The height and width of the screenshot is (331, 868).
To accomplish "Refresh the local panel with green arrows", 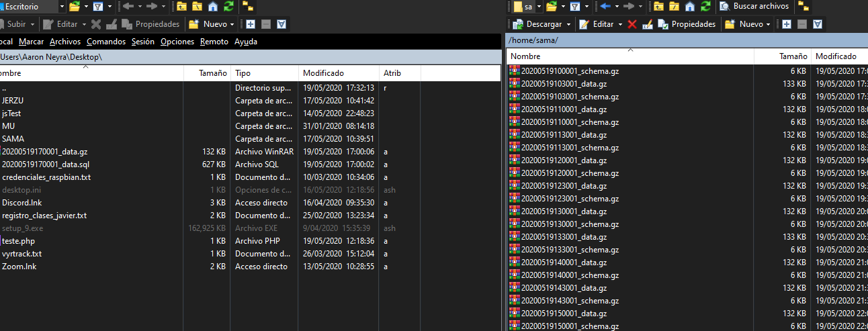I will (228, 7).
